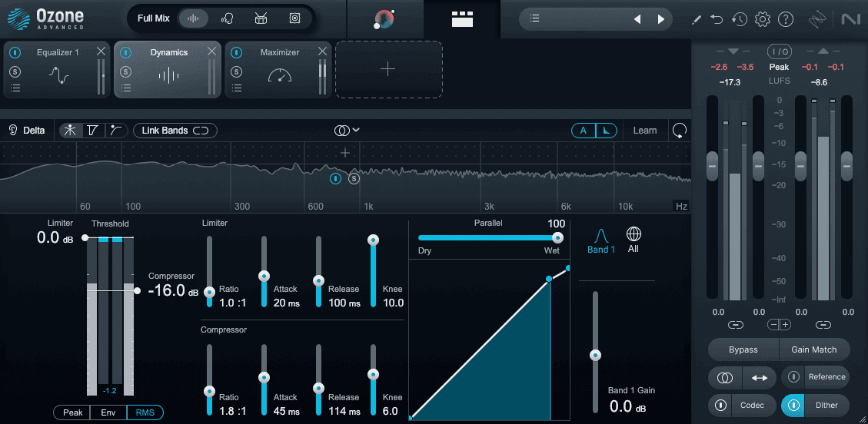Open stereo mode dropdown above spectrum
Screen dimensions: 868x424
click(x=347, y=130)
